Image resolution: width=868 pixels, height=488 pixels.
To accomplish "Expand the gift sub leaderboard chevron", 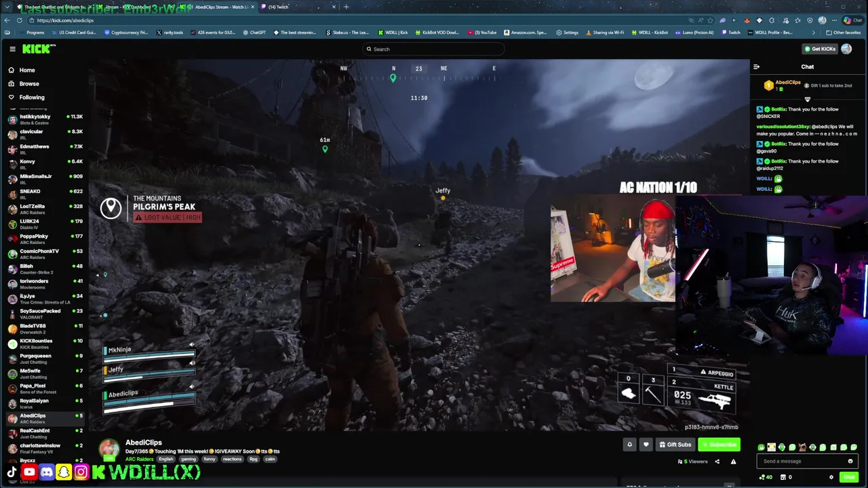I will 807,99.
